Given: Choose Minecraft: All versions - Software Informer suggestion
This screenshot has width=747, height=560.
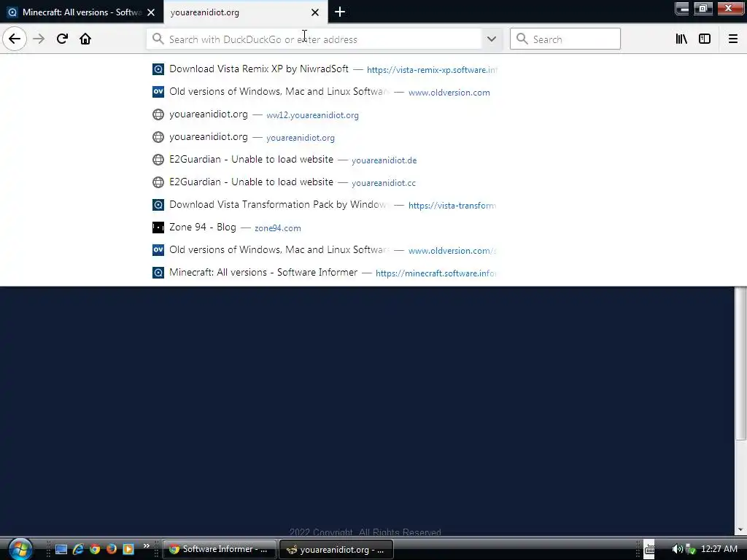Looking at the screenshot, I should [x=324, y=273].
